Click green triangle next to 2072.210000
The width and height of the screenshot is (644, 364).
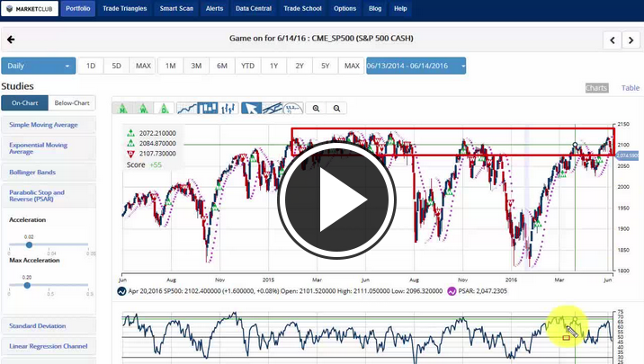point(130,133)
